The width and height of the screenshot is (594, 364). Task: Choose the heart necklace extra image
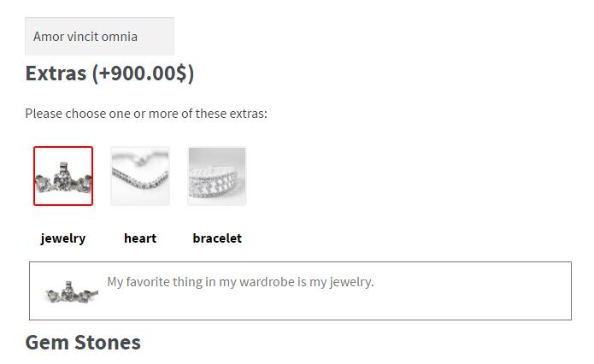(140, 176)
